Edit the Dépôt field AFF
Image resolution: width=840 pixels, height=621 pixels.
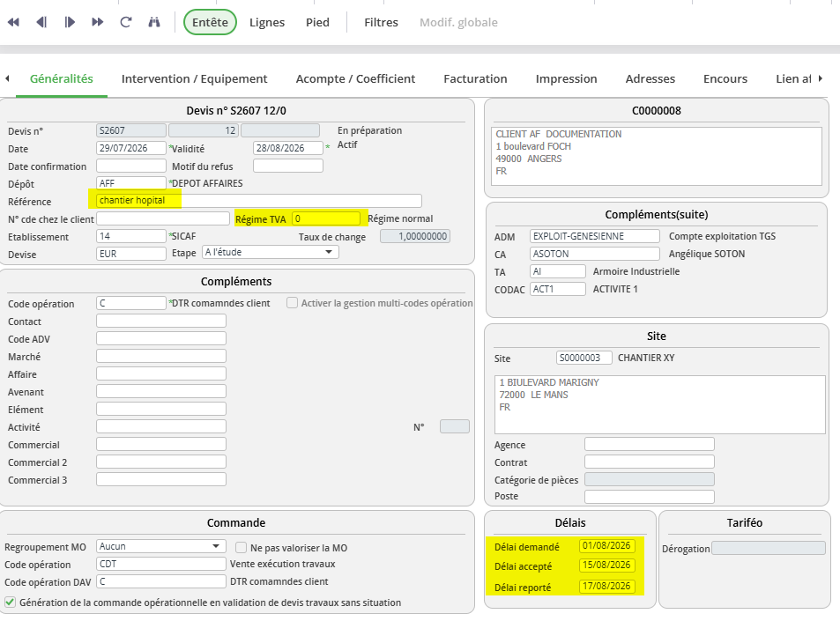click(x=131, y=183)
